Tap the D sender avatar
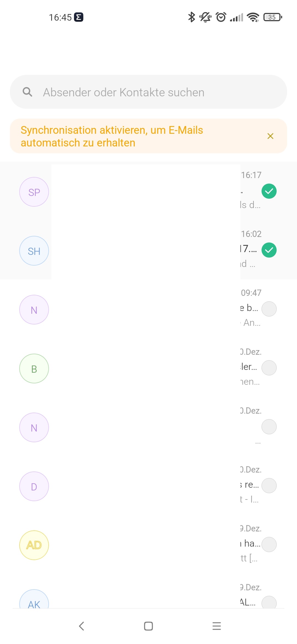The width and height of the screenshot is (297, 644). [x=34, y=486]
